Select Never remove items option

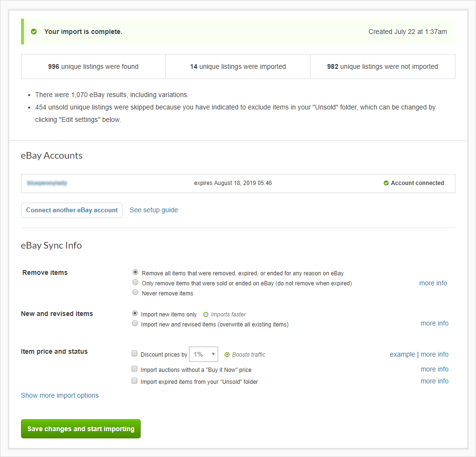[135, 293]
